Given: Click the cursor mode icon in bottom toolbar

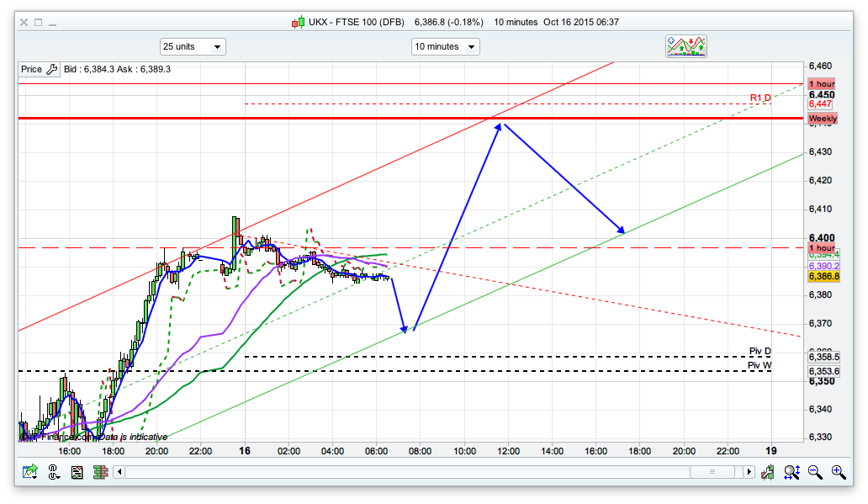Looking at the screenshot, I should click(x=53, y=472).
